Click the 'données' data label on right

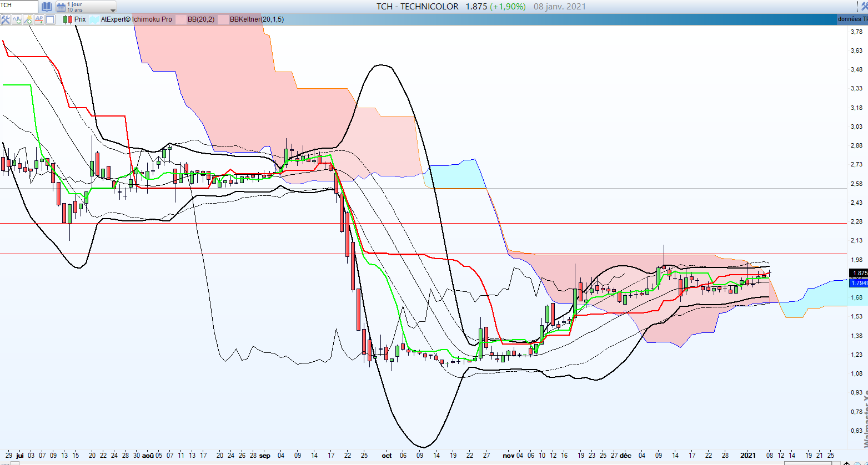(853, 19)
